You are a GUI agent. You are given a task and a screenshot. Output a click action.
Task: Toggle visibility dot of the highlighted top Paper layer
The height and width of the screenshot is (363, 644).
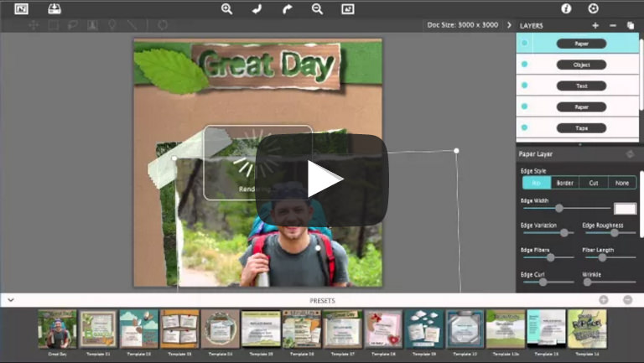tap(524, 43)
